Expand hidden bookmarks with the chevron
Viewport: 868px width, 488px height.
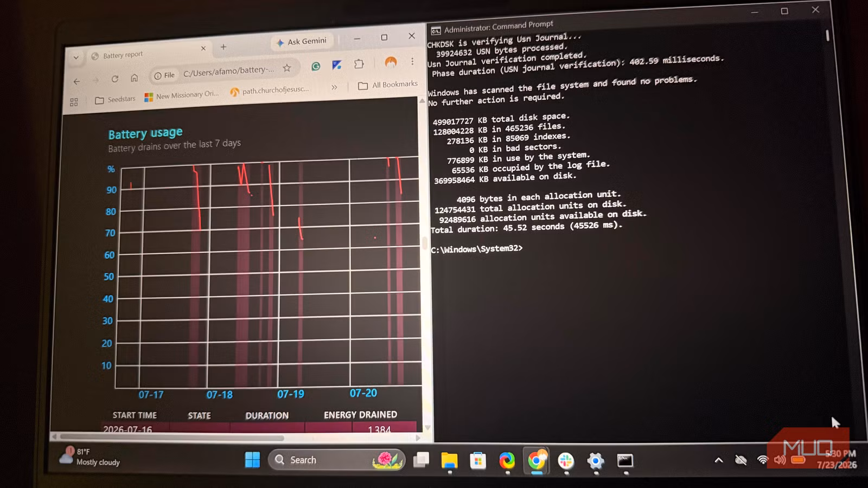coord(334,87)
